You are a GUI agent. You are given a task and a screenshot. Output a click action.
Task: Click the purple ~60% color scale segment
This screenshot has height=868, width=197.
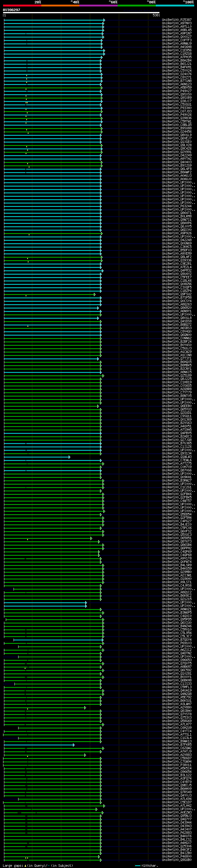pos(98,6)
